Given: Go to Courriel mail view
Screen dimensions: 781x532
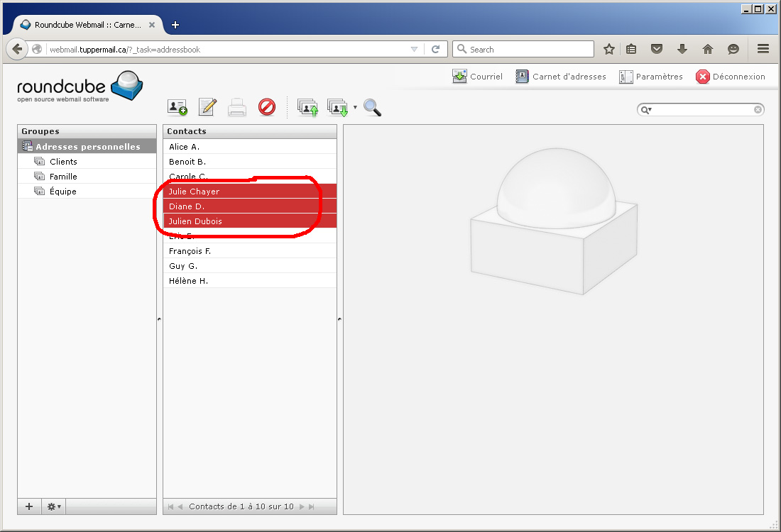Looking at the screenshot, I should (478, 77).
